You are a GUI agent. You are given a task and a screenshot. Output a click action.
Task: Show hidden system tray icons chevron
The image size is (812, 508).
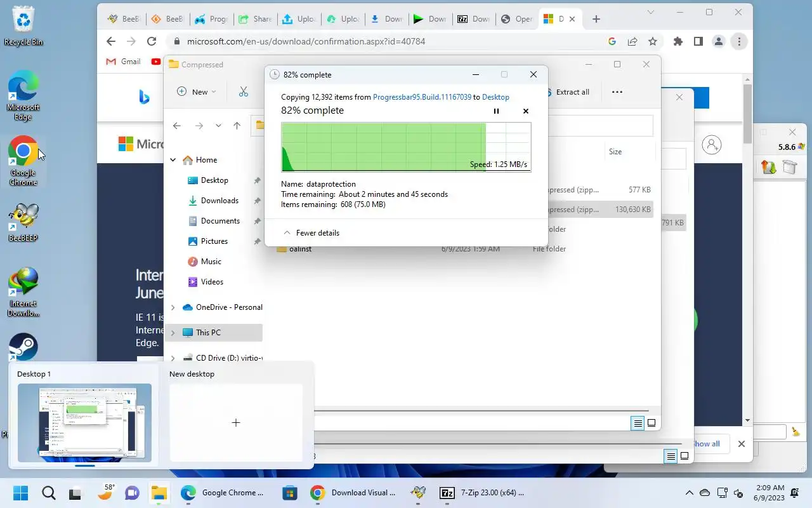pos(689,493)
